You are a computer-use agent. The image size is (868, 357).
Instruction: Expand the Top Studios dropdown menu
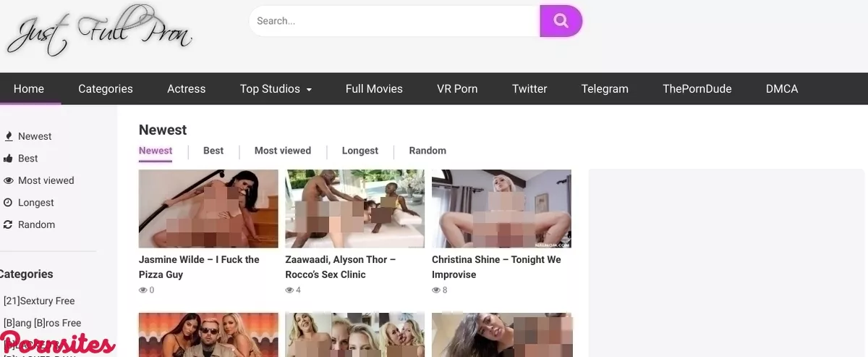(x=276, y=89)
